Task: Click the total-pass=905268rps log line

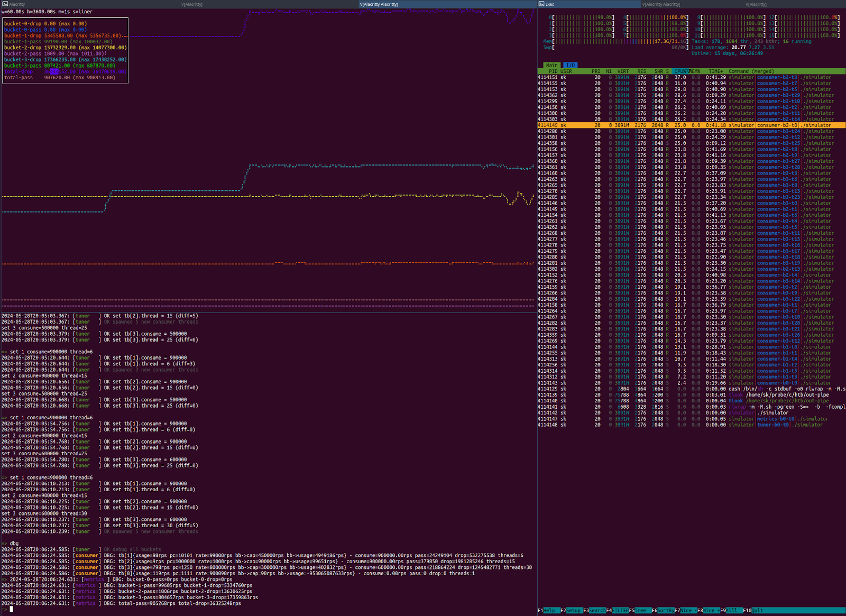Action: click(121, 603)
